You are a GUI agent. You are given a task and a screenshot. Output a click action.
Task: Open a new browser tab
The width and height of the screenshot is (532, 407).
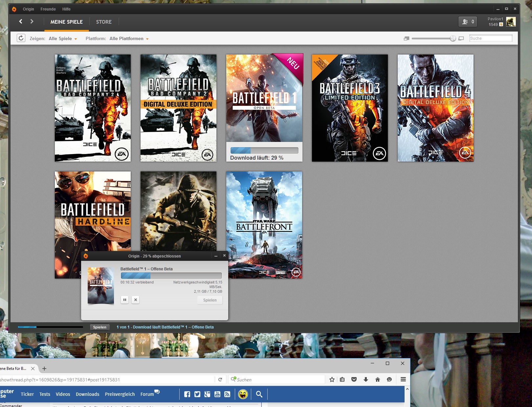44,369
